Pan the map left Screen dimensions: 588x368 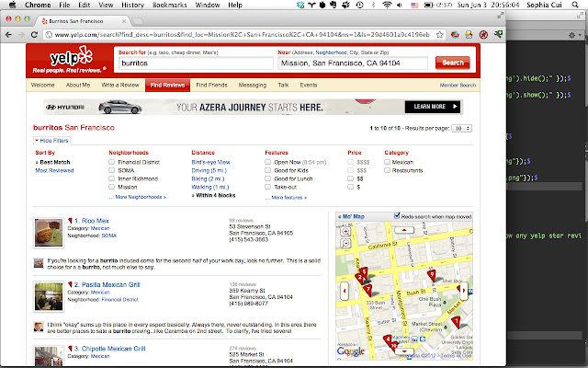[x=345, y=291]
